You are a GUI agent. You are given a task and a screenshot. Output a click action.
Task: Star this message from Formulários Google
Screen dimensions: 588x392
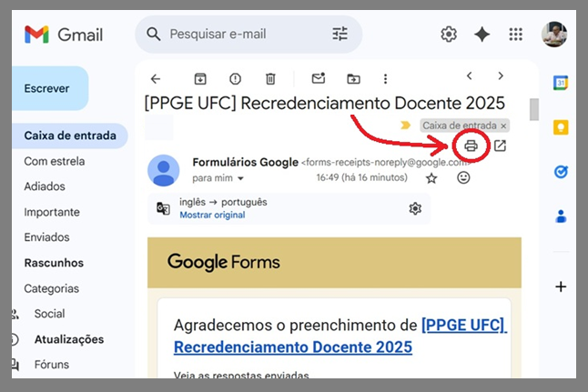(431, 178)
